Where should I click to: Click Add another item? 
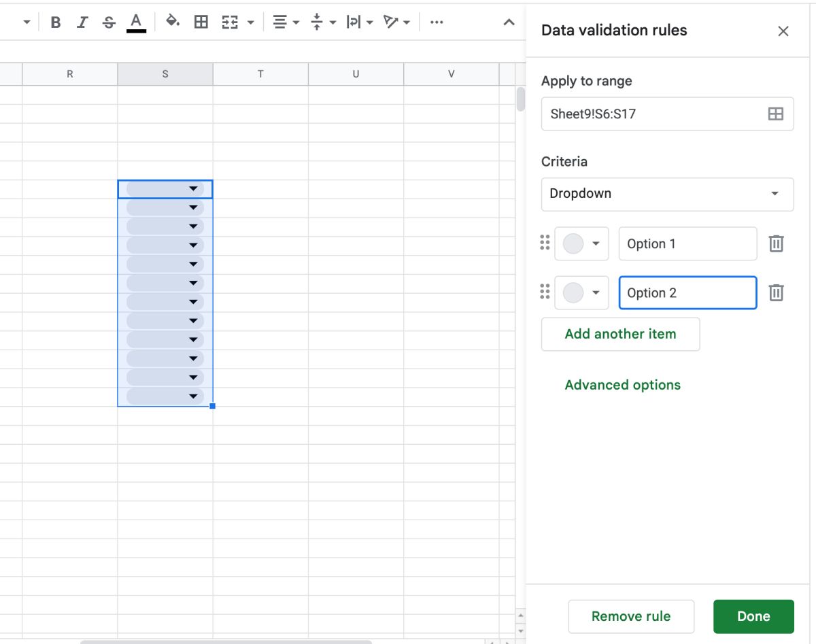[x=620, y=334]
